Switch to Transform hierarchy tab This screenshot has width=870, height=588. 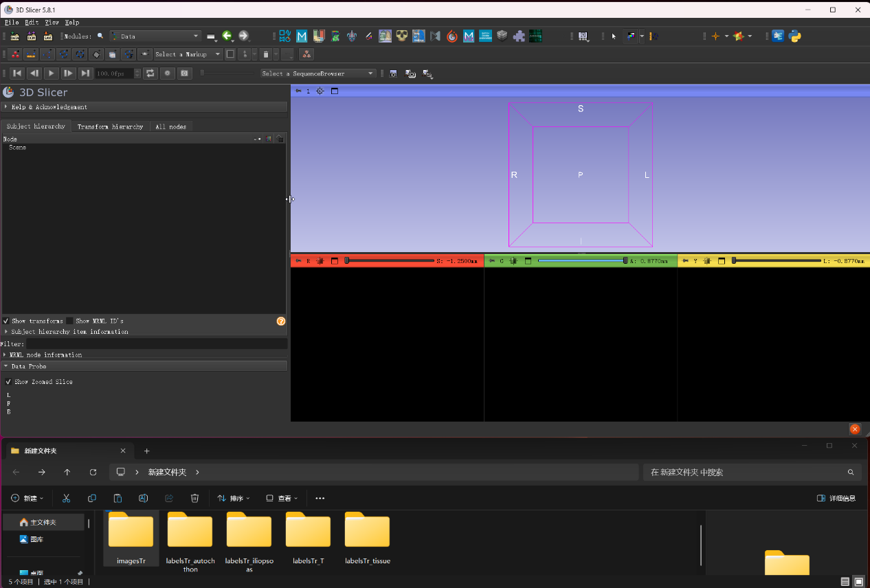(x=110, y=126)
